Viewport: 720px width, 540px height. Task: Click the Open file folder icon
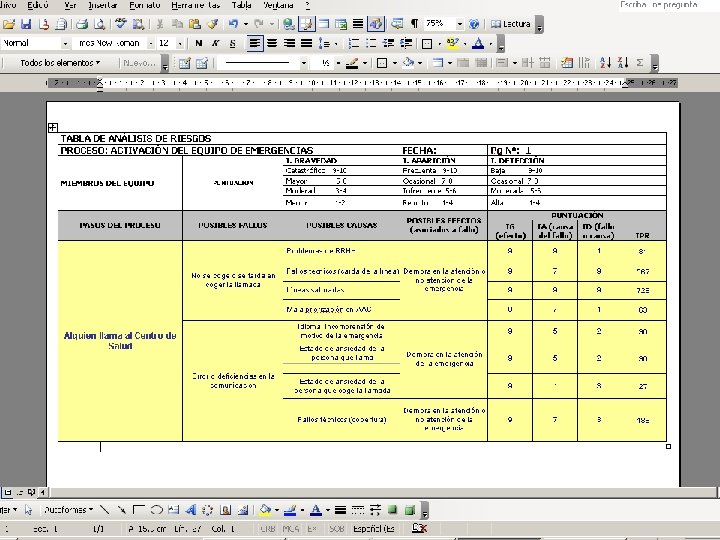coord(10,24)
